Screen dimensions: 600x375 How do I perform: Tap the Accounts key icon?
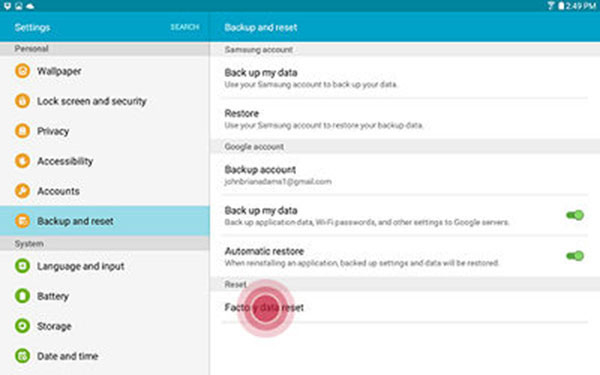pos(22,191)
